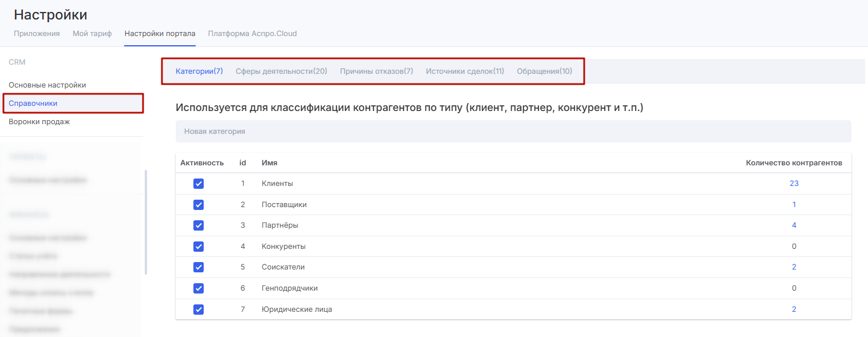Open the Причины отказов(7) tab
868x337 pixels.
[376, 72]
